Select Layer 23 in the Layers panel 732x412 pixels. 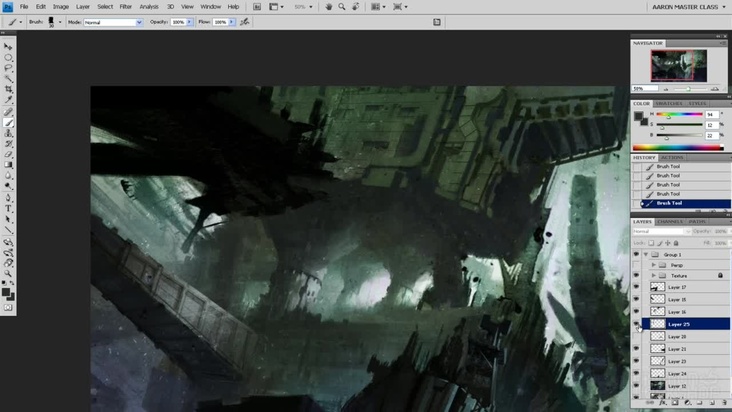pyautogui.click(x=677, y=361)
